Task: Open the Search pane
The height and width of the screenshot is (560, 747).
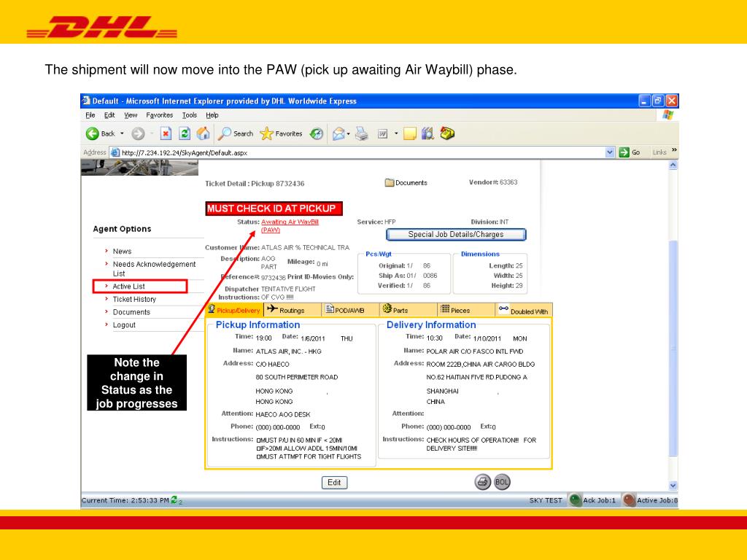Action: pos(236,134)
